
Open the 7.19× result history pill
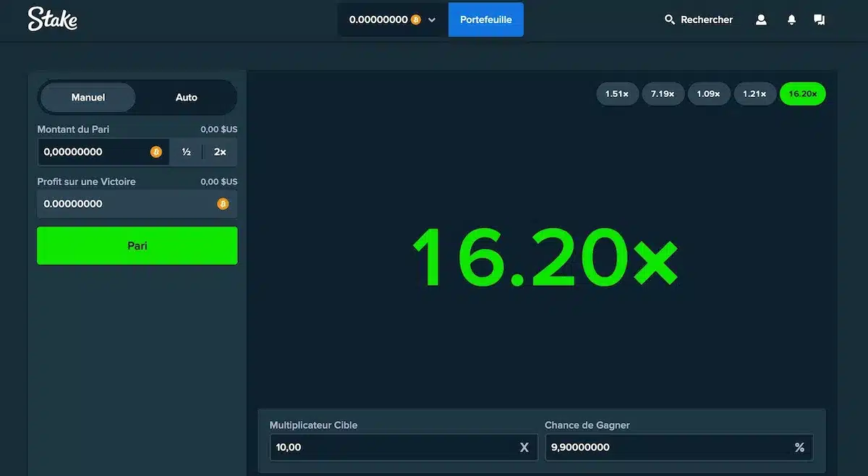click(x=663, y=93)
